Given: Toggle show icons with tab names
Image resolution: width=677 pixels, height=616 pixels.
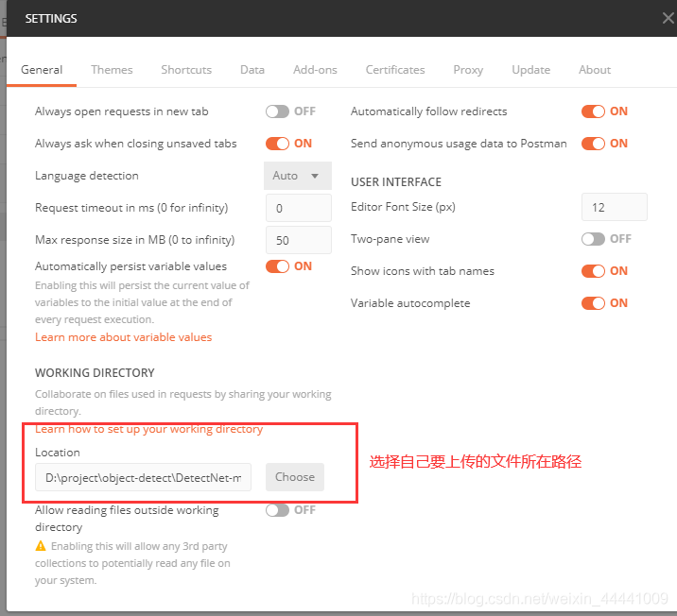Looking at the screenshot, I should click(593, 271).
